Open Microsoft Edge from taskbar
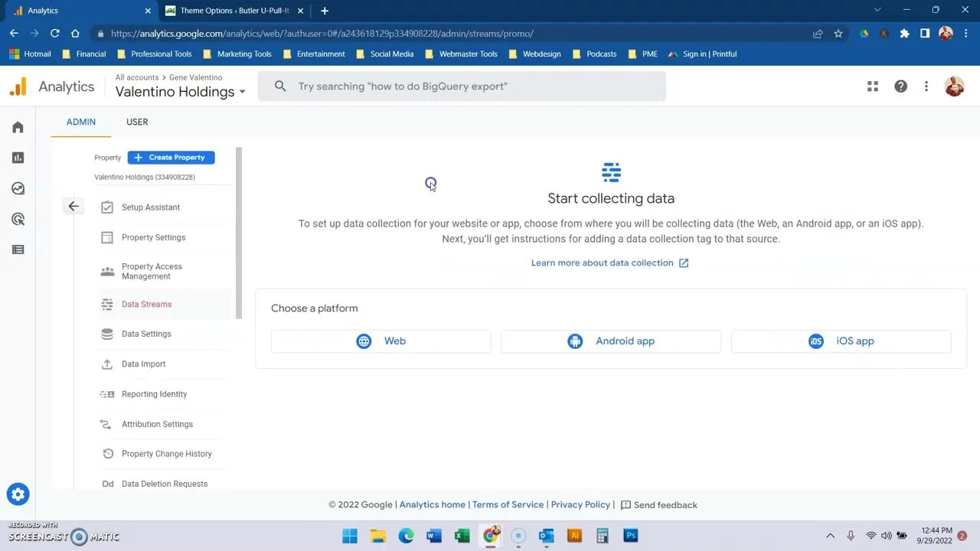Image resolution: width=980 pixels, height=551 pixels. pyautogui.click(x=406, y=536)
